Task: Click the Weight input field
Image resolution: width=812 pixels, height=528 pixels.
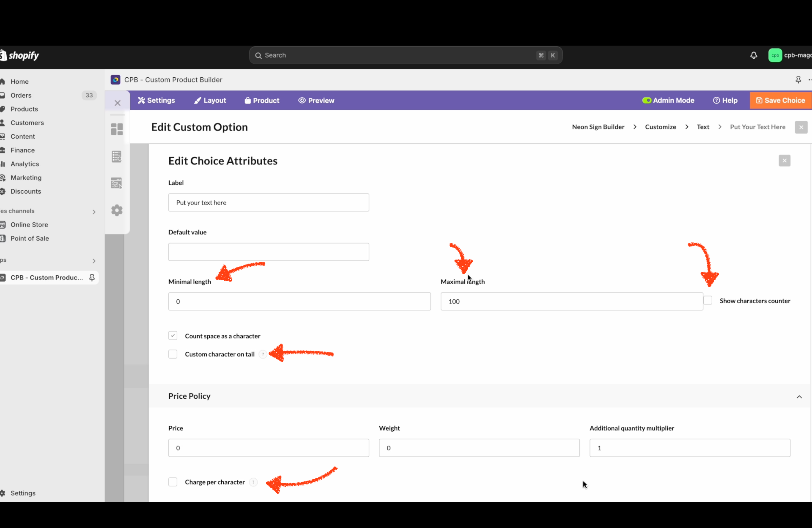Action: [x=479, y=448]
